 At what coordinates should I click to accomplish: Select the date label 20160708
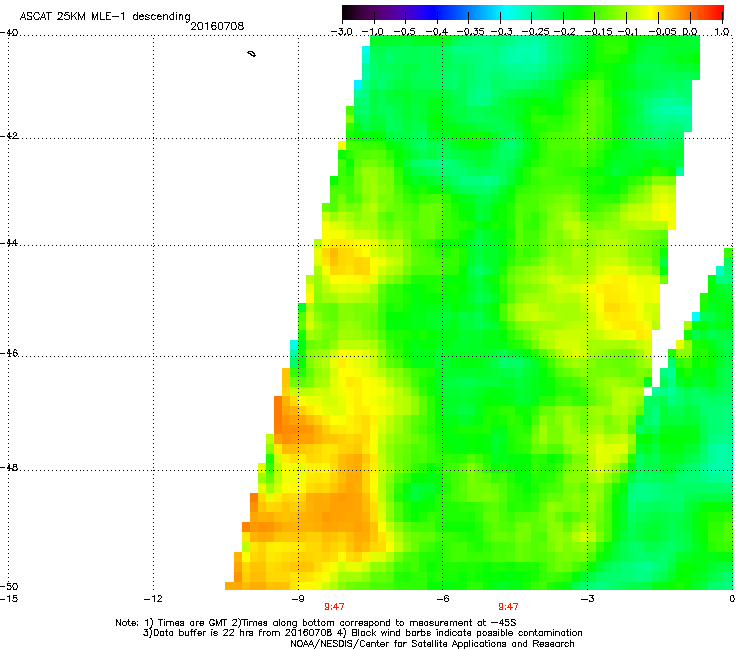click(217, 26)
